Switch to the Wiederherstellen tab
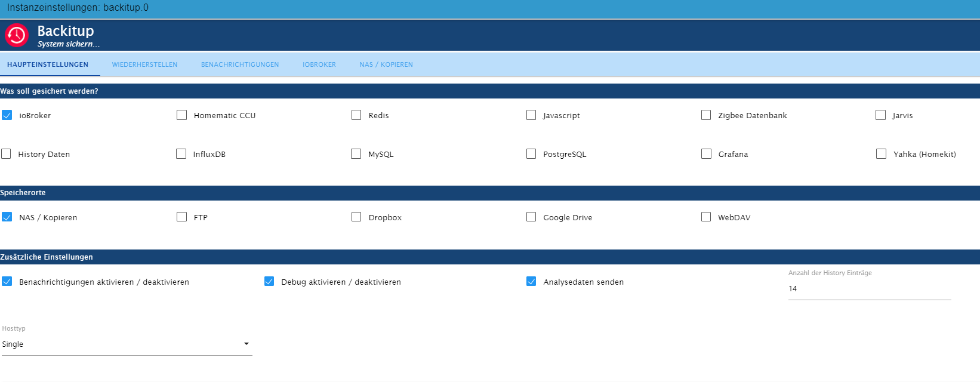Viewport: 980px width, 382px height. pos(144,64)
